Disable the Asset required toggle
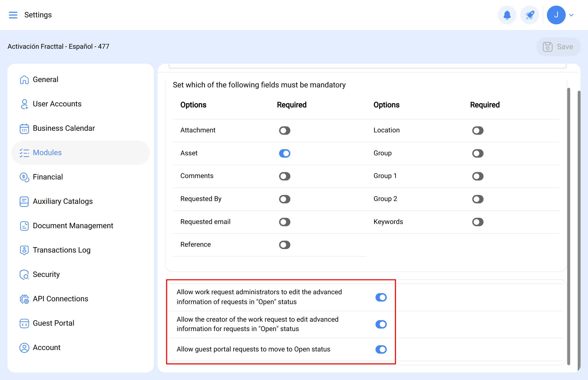The image size is (588, 380). (x=284, y=153)
